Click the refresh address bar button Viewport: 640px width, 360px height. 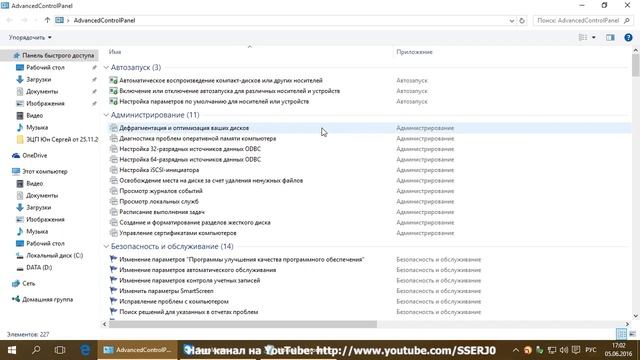tap(522, 20)
